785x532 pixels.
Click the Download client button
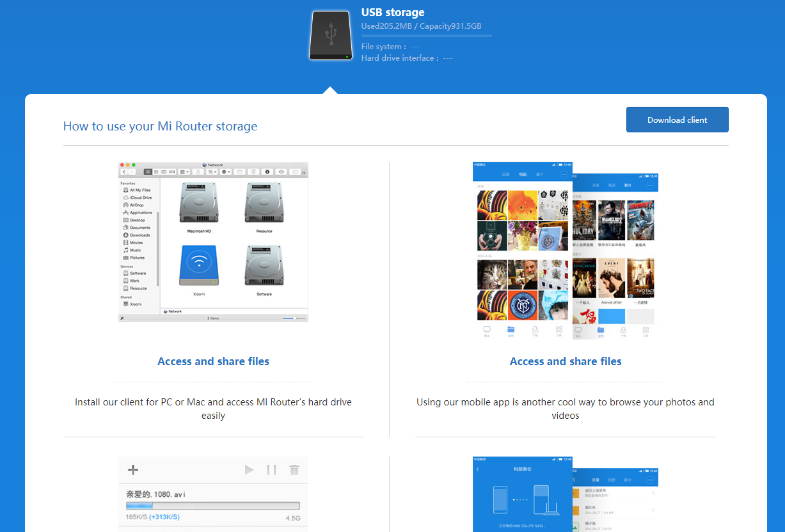click(677, 120)
